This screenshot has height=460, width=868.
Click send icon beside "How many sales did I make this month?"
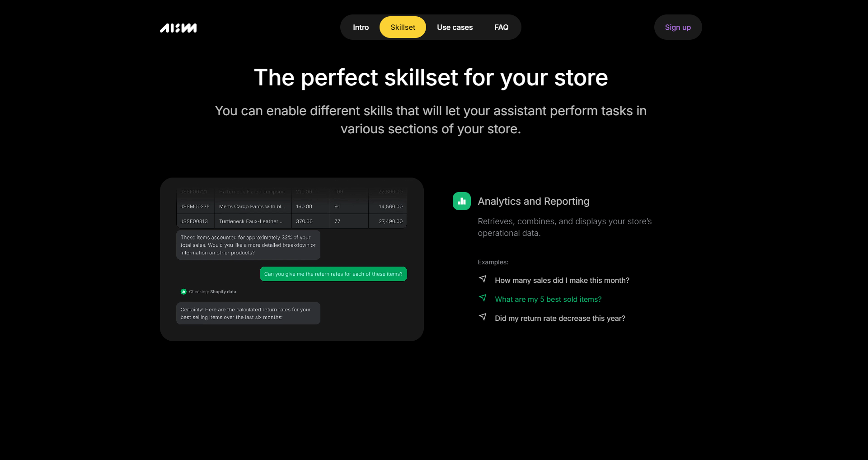tap(483, 279)
